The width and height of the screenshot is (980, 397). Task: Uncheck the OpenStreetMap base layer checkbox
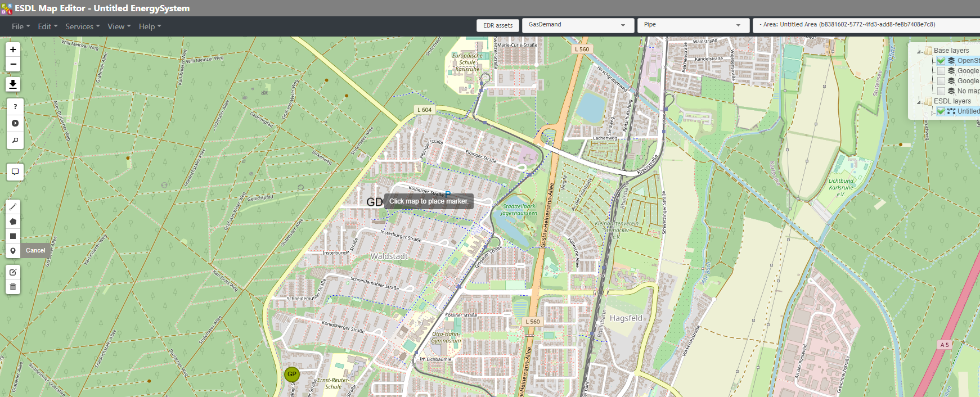pos(941,61)
